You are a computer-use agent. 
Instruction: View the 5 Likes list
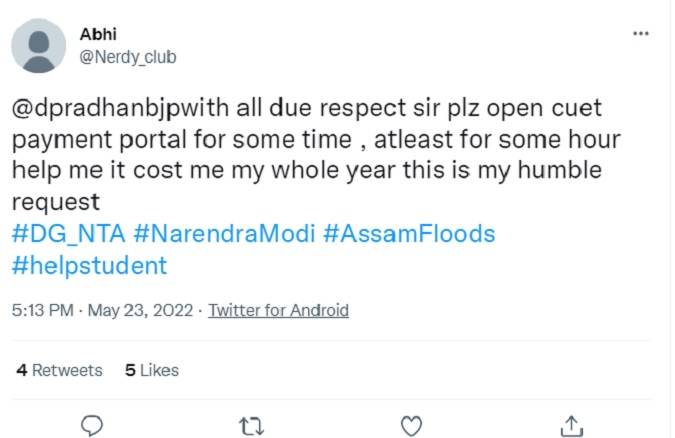[x=152, y=370]
